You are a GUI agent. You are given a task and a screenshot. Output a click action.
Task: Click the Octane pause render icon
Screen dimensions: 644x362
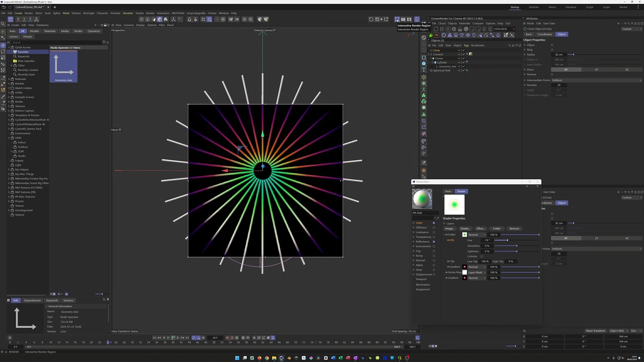[442, 29]
